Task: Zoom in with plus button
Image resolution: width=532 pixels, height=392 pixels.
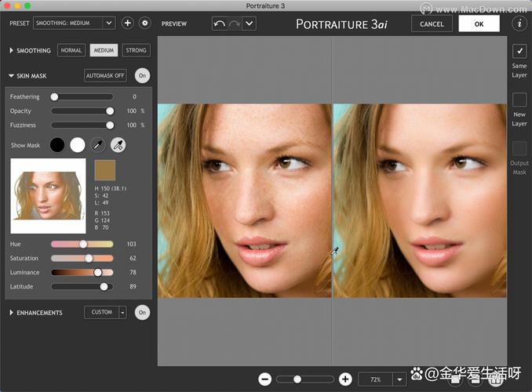Action: tap(345, 379)
